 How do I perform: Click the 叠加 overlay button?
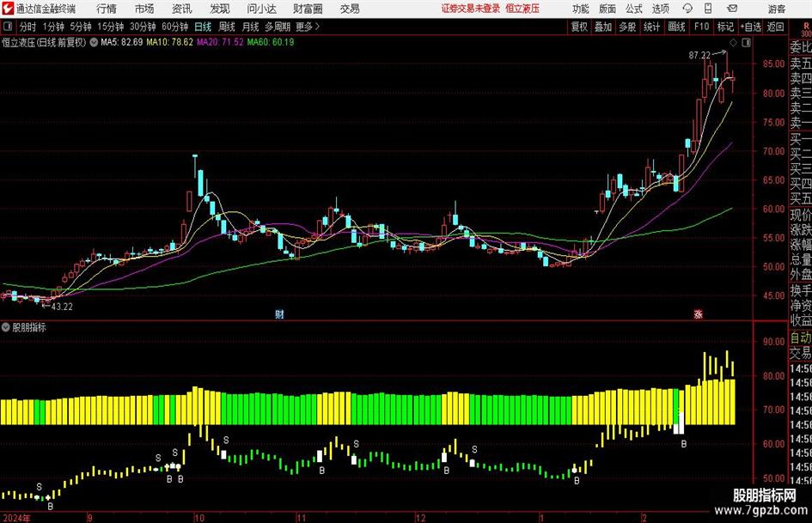tap(603, 27)
